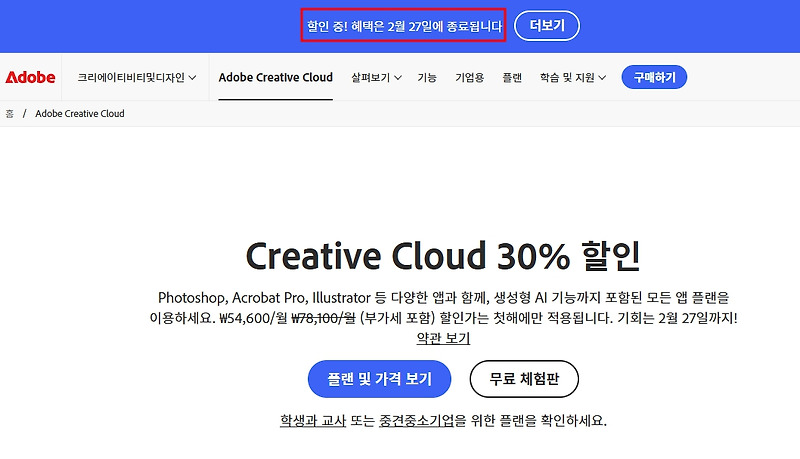Open the 학생과 교사 link

point(313,420)
